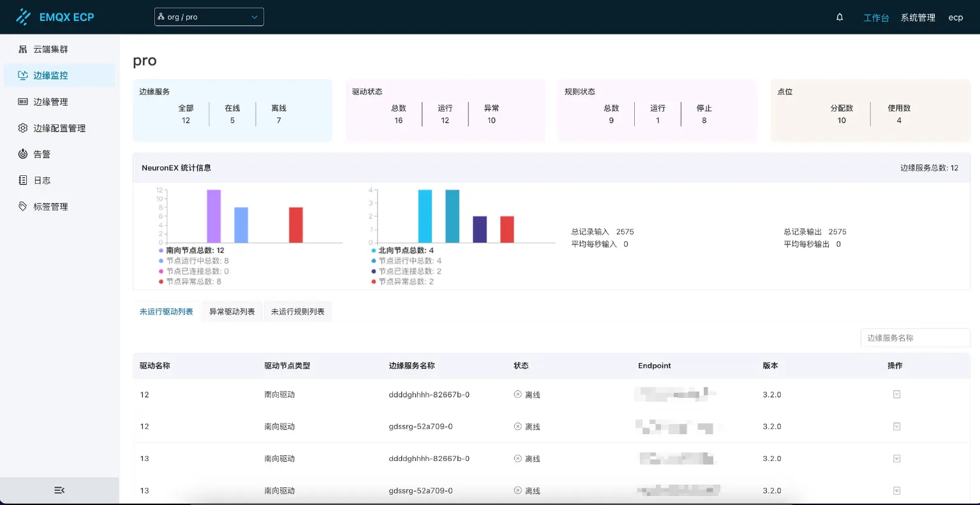Toggle the 节点异常总数 legend entry
The height and width of the screenshot is (505, 980).
coord(194,281)
